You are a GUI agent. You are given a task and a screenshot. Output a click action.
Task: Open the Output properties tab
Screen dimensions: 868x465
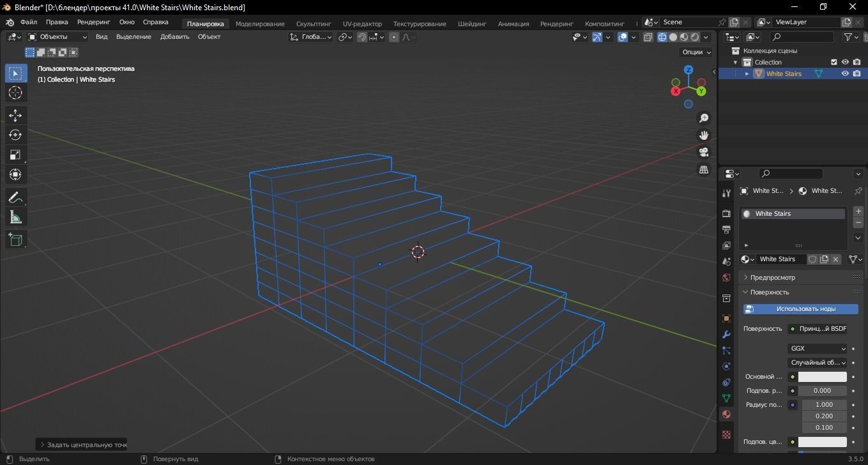[726, 229]
